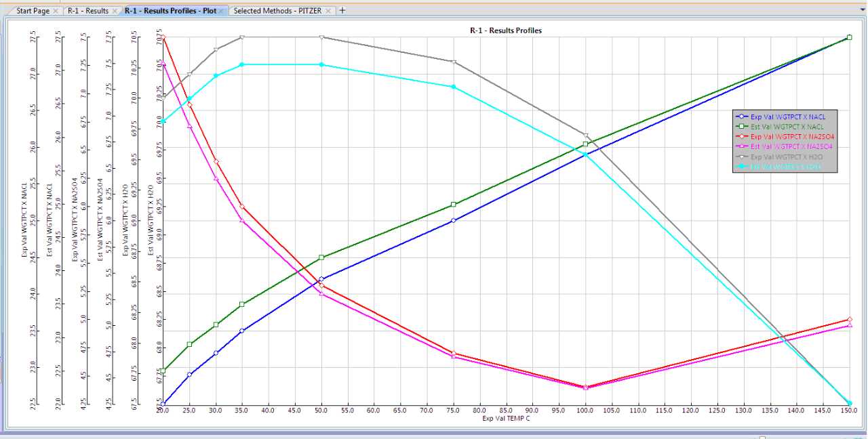The image size is (868, 439).
Task: Close the Start Page tab
Action: (56, 11)
